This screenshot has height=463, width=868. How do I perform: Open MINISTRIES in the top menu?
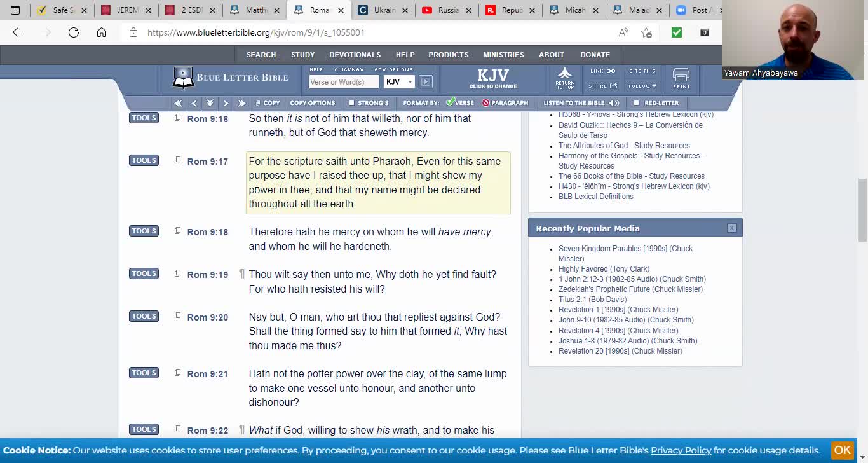tap(503, 55)
